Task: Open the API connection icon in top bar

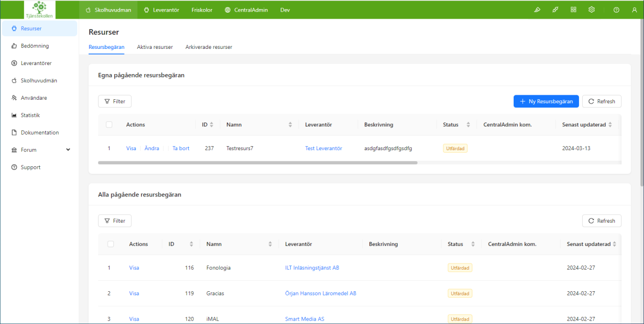Action: [555, 10]
